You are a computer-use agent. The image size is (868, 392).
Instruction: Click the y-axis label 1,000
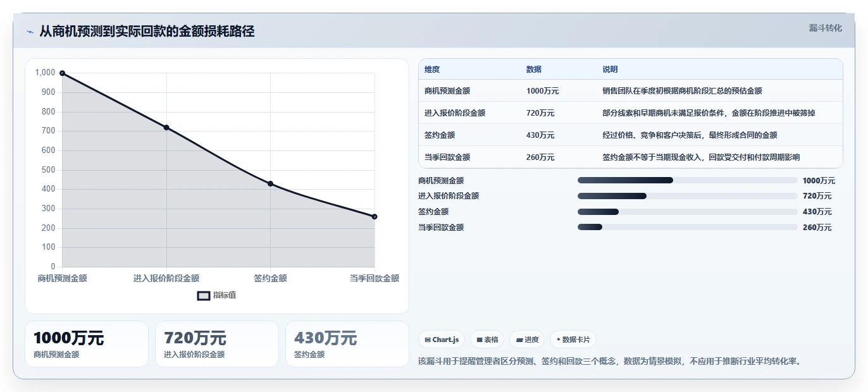pyautogui.click(x=45, y=73)
